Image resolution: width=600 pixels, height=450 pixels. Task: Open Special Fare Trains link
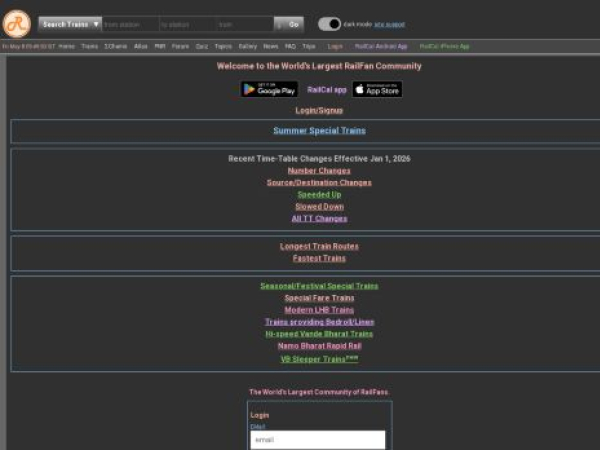[x=319, y=298]
